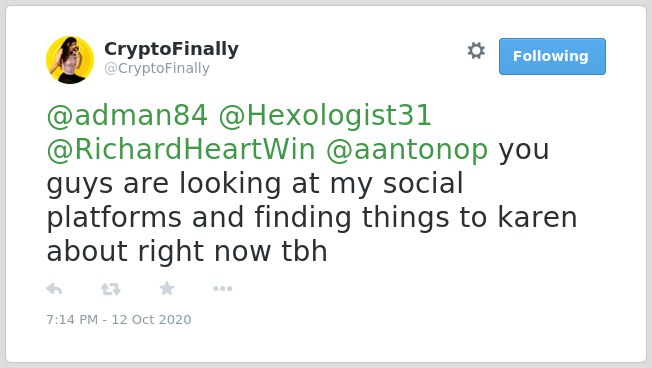652x368 pixels.
Task: Retweet this CryptoFinally tweet
Action: (111, 289)
